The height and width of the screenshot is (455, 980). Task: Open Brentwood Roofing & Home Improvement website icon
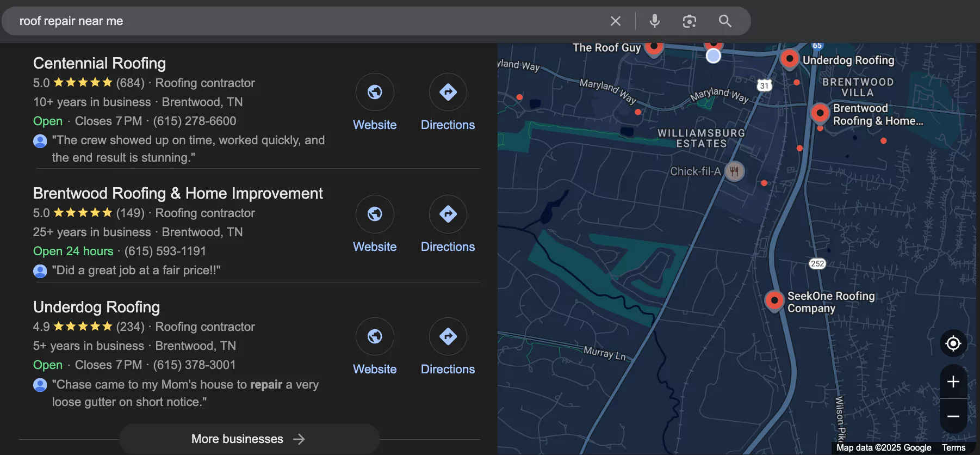pos(375,214)
